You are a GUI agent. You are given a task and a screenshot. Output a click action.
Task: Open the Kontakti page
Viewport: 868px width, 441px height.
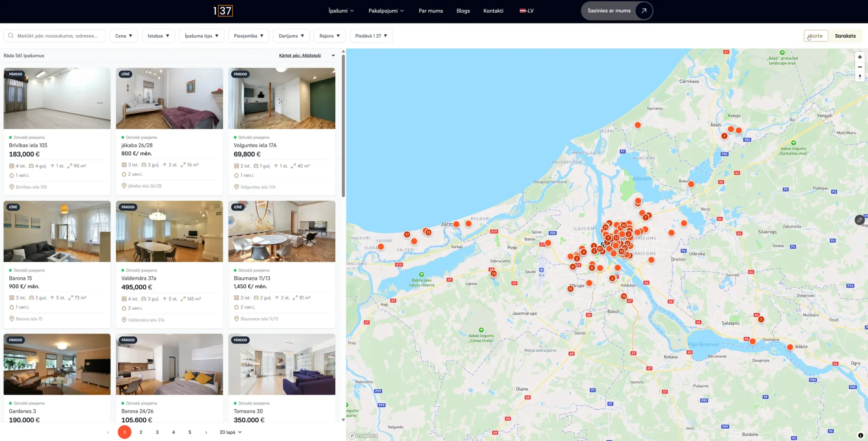tap(493, 11)
